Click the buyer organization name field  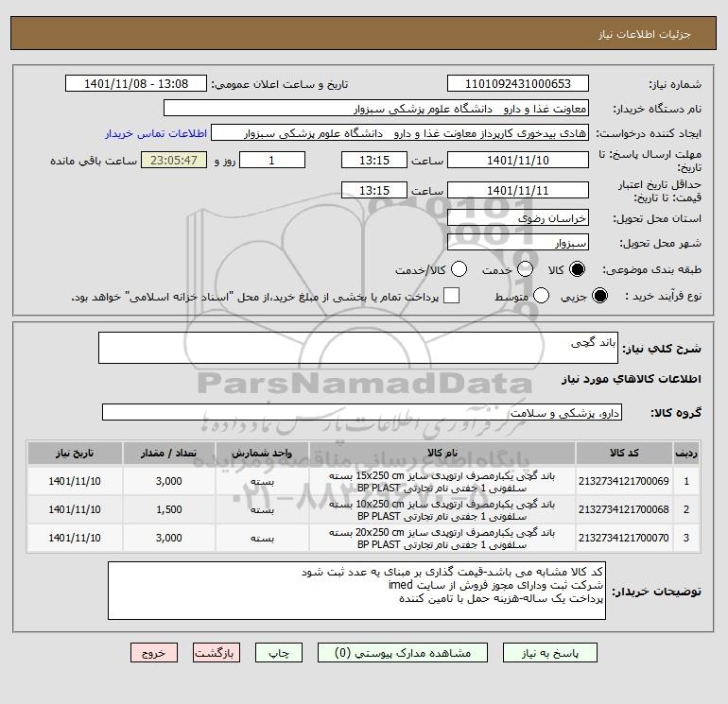(376, 108)
